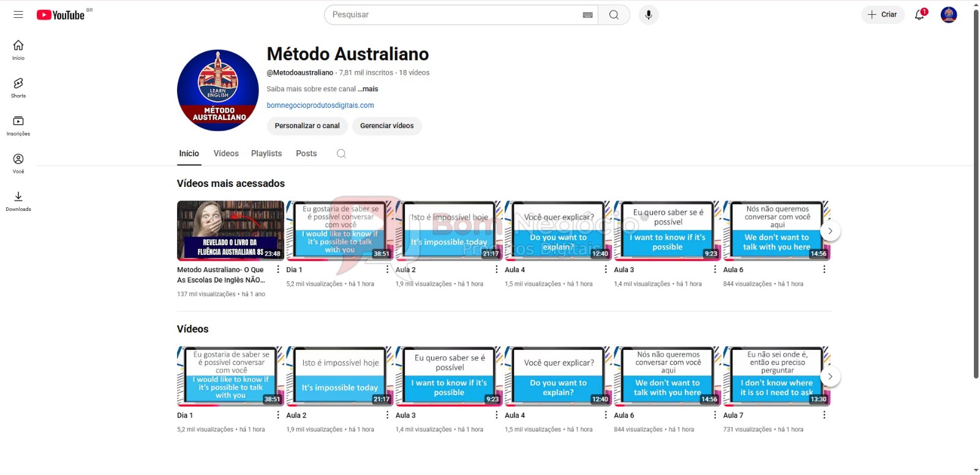
Task: Open options menu for Aula 7 video
Action: tap(824, 415)
